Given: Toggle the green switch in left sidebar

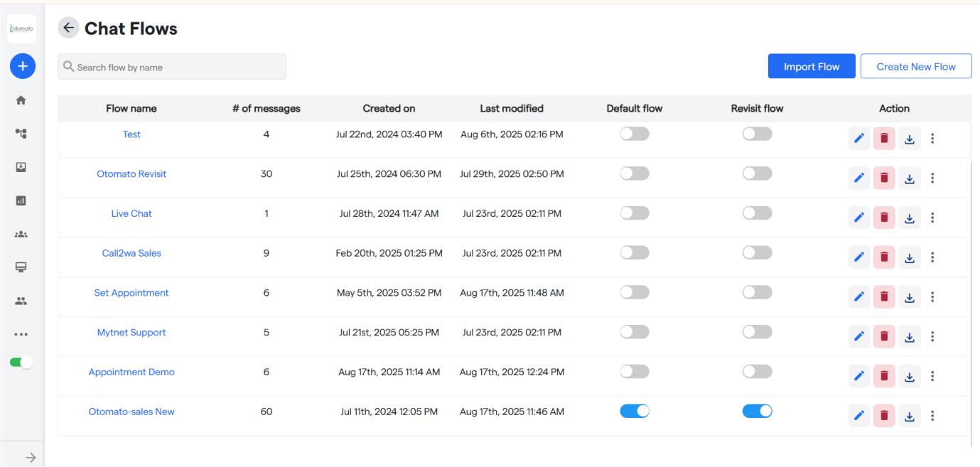Looking at the screenshot, I should pos(21,363).
